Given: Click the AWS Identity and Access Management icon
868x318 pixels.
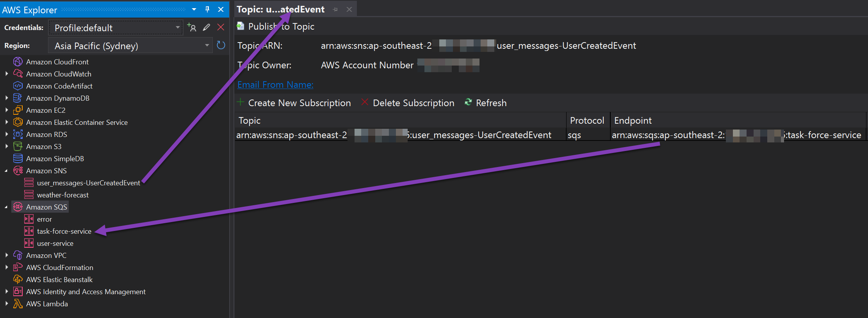Looking at the screenshot, I should [18, 291].
